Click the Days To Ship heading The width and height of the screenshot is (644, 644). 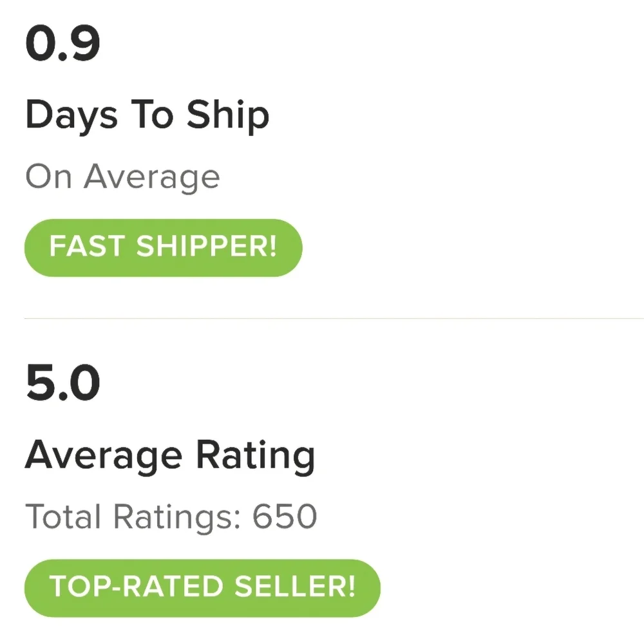pyautogui.click(x=147, y=117)
